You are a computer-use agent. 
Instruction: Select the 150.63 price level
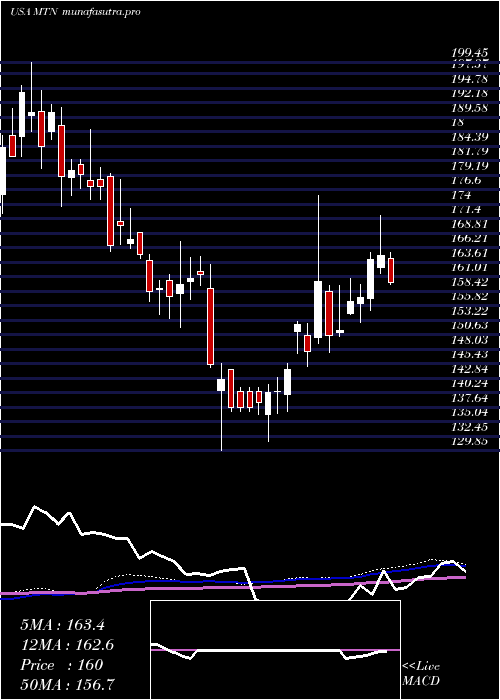click(470, 325)
